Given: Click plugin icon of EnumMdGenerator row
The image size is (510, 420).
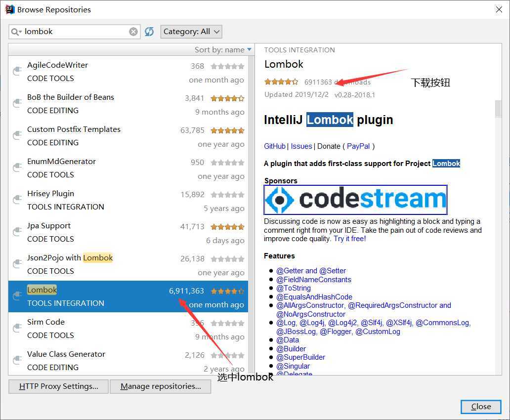Looking at the screenshot, I should pos(17,168).
